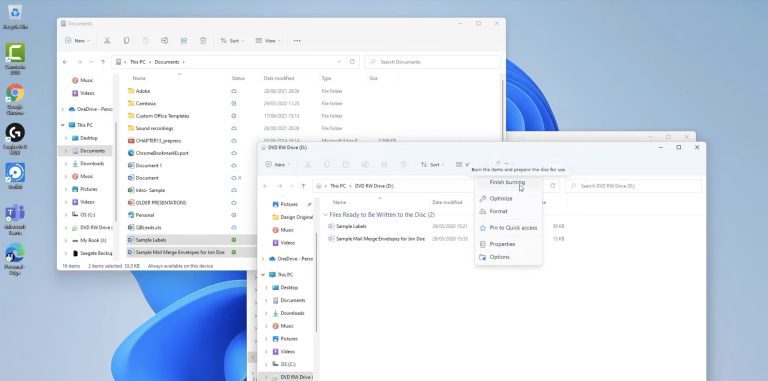Open View dropdown in Documents toolbar
The width and height of the screenshot is (768, 381).
[x=268, y=41]
